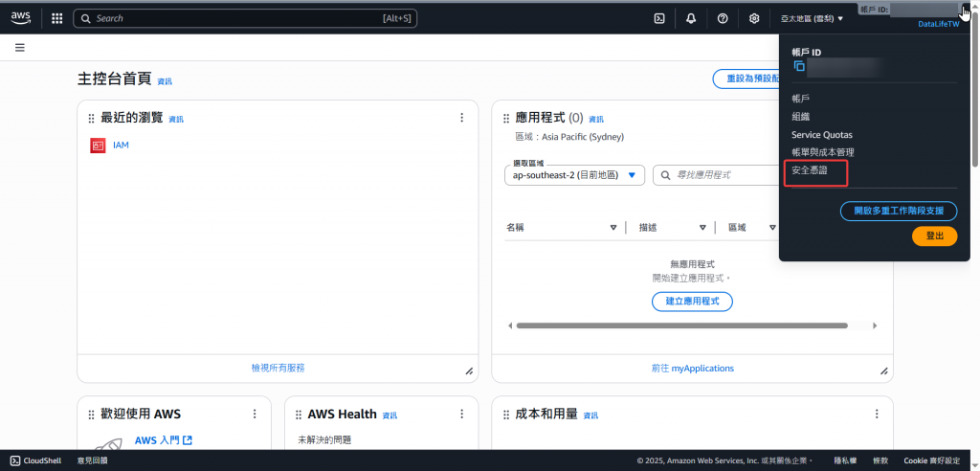Select 組織 in account menu
The width and height of the screenshot is (980, 471).
801,117
